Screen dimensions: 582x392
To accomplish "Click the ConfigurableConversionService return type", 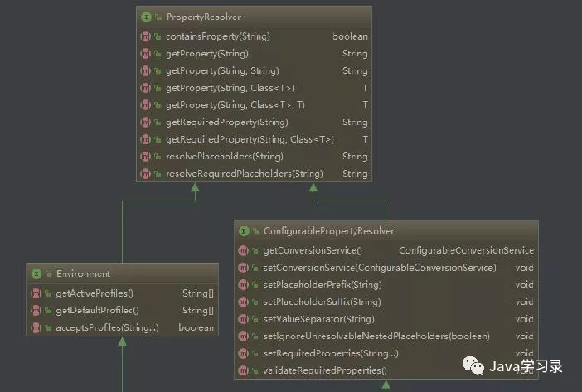I will (467, 250).
